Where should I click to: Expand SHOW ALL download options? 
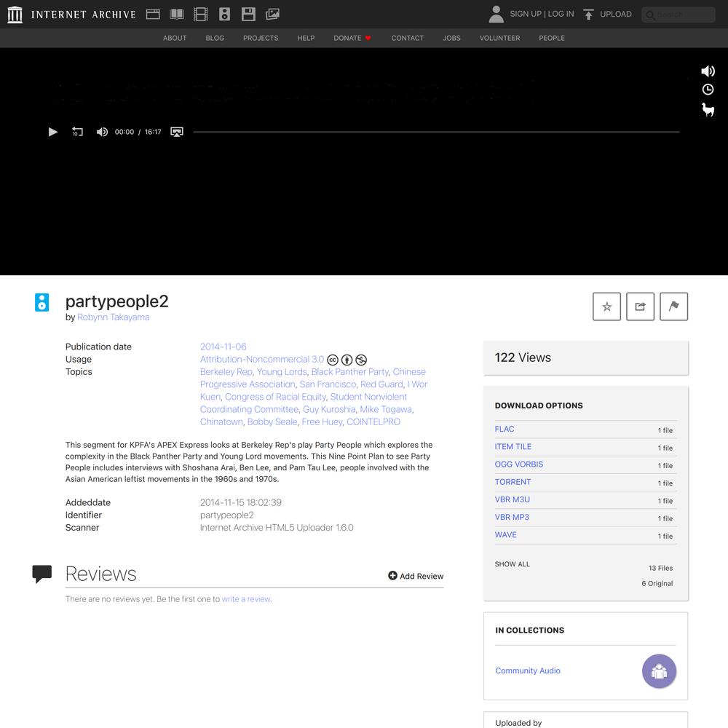pos(512,564)
